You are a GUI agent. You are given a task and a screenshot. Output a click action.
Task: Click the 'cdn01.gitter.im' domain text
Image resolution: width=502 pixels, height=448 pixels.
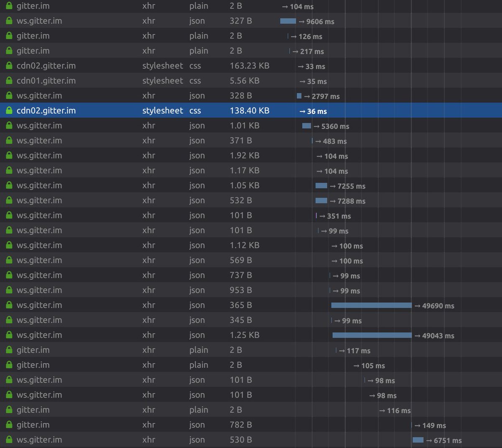click(46, 80)
